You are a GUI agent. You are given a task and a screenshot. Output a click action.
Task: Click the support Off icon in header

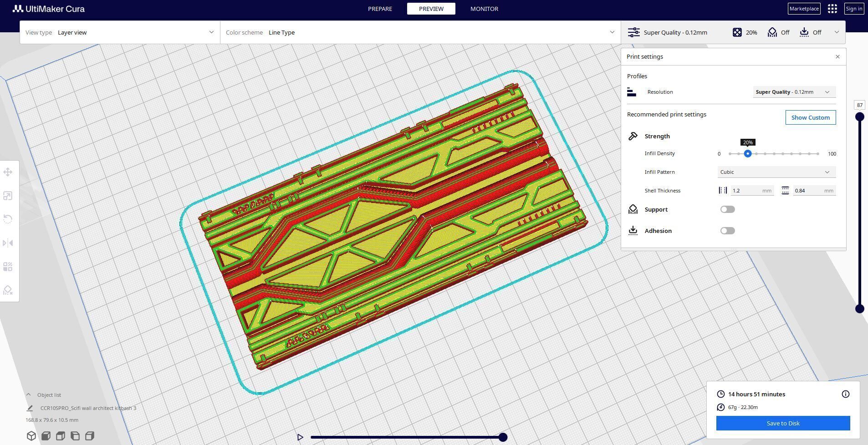tap(772, 32)
